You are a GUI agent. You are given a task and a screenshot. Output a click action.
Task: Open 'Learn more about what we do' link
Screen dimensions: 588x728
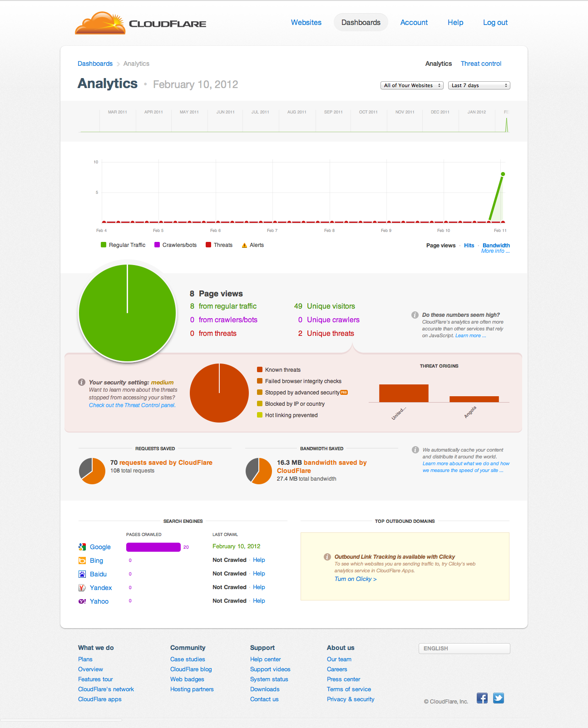point(466,467)
